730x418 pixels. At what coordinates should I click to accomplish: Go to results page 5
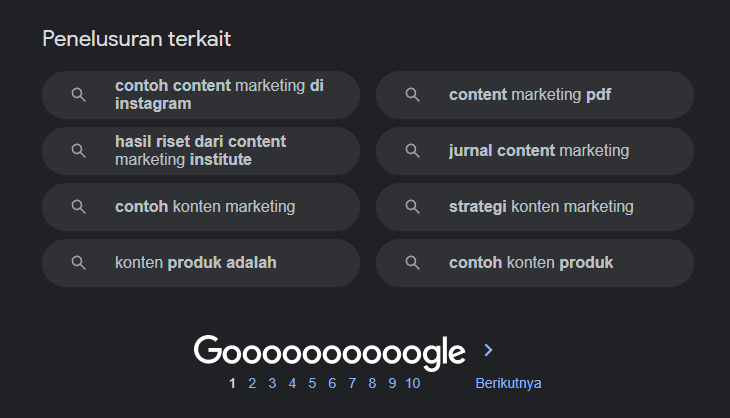[x=312, y=384]
